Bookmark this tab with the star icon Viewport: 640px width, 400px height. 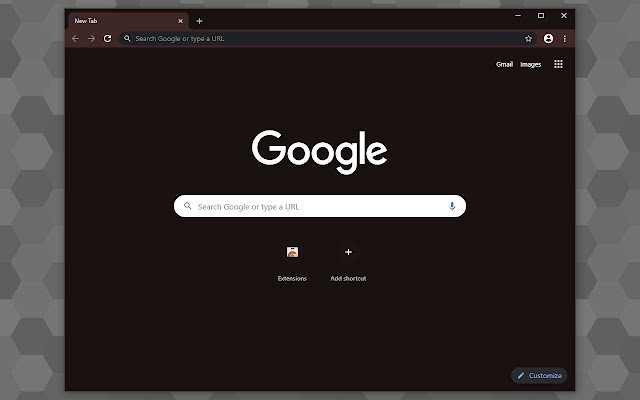point(528,38)
